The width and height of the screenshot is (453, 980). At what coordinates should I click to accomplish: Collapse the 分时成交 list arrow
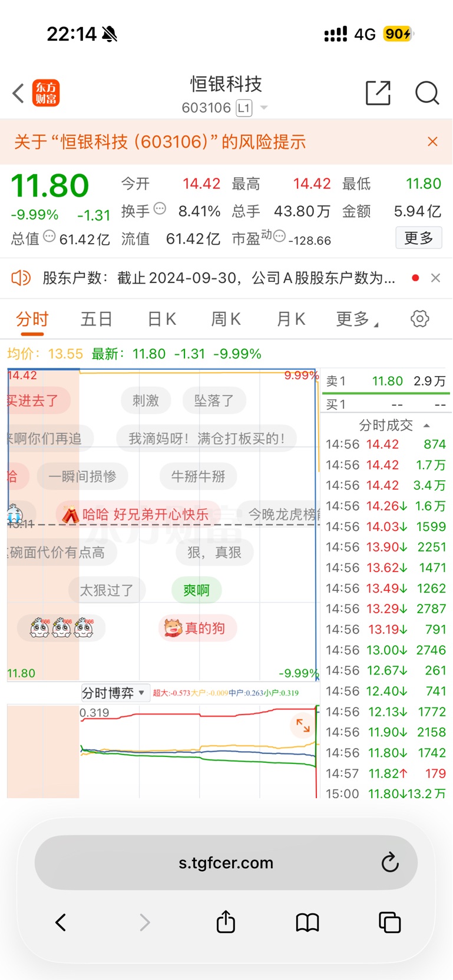426,426
